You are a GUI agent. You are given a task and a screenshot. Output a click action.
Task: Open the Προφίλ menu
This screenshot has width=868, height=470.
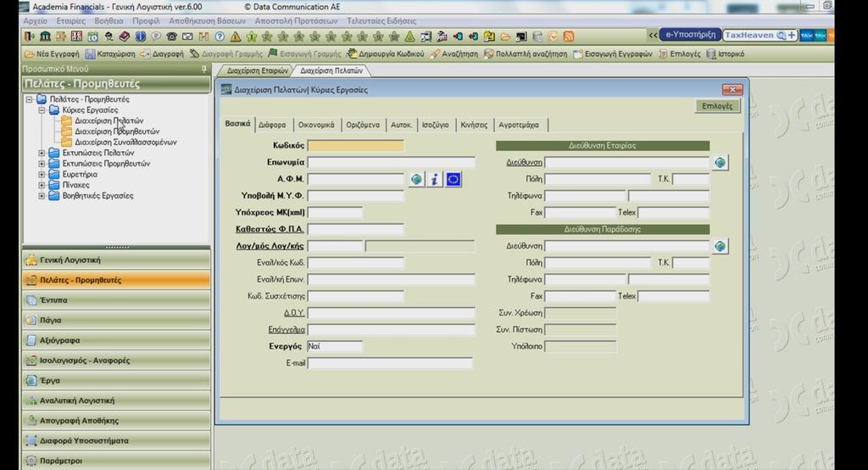tap(146, 21)
